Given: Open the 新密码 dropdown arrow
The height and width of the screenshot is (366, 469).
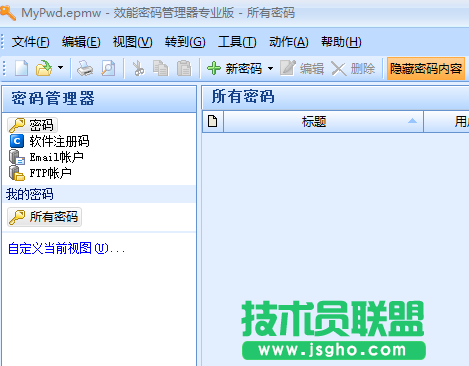Looking at the screenshot, I should (270, 69).
